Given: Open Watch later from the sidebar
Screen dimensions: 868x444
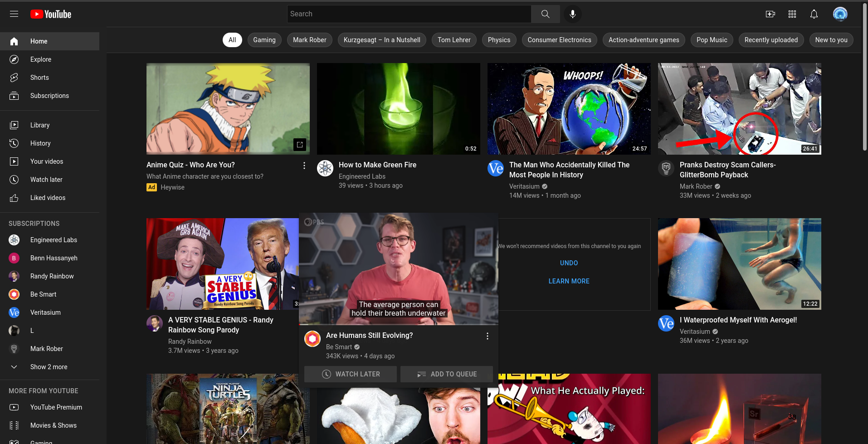Looking at the screenshot, I should pos(46,179).
